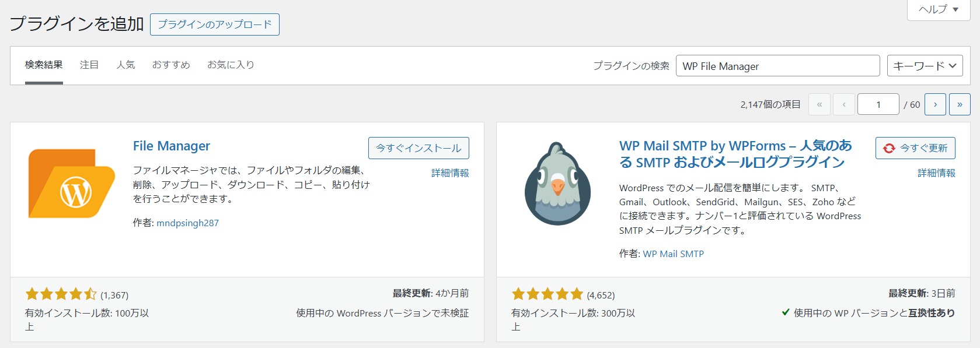Go back a page using ‹ arrow

[843, 104]
